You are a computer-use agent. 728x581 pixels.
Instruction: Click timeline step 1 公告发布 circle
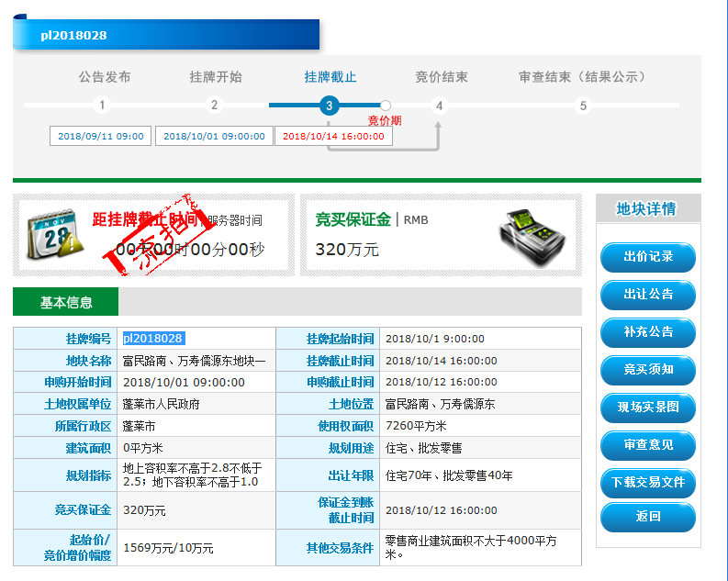(x=103, y=106)
